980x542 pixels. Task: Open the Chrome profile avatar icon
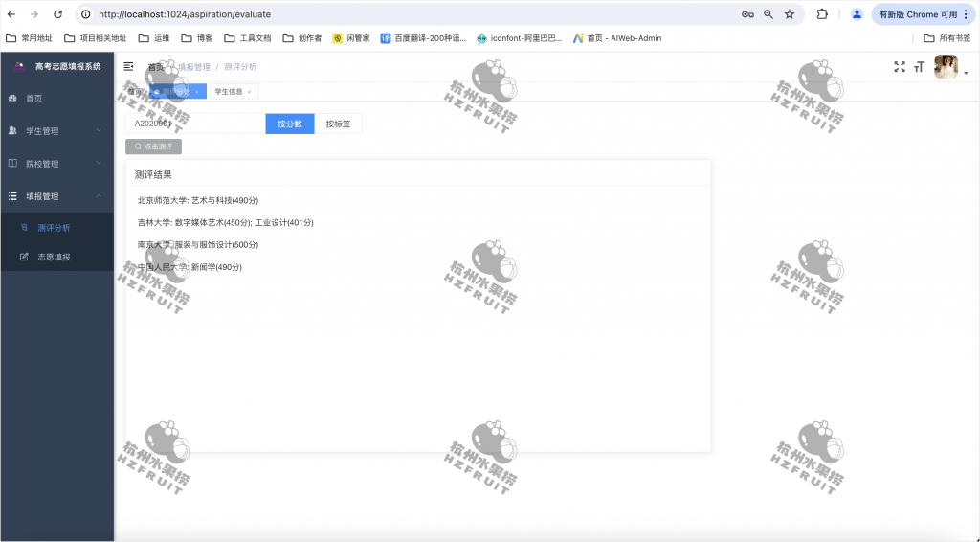click(857, 14)
